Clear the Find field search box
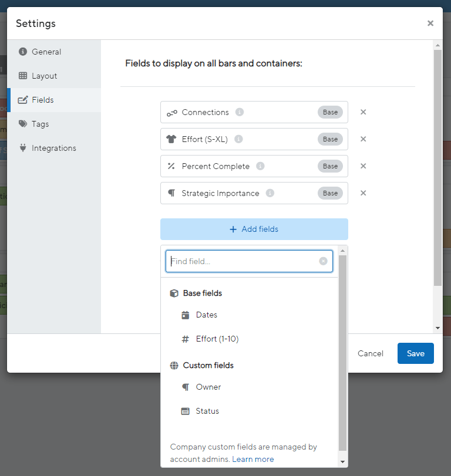The height and width of the screenshot is (476, 451). click(323, 261)
